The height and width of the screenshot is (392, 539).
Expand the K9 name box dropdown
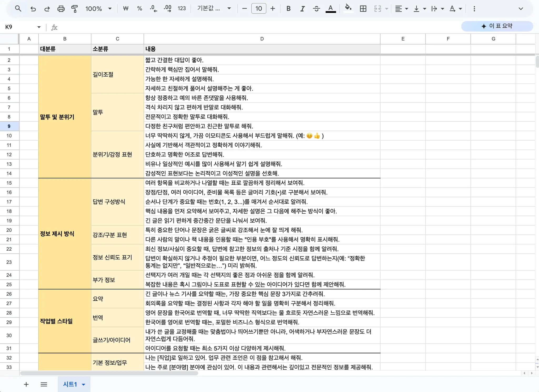[x=39, y=27]
